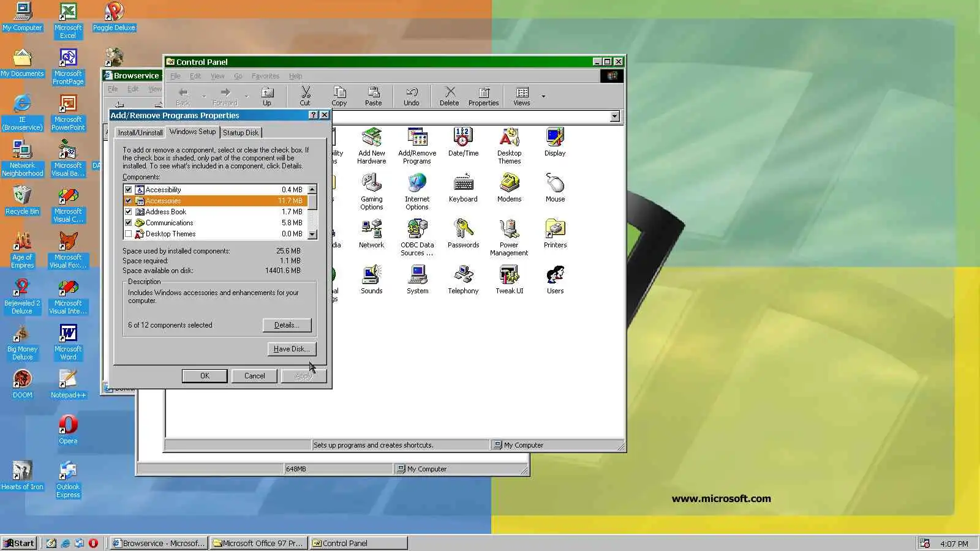Select the Desktop Themes control panel icon
This screenshot has height=551, width=980.
pyautogui.click(x=509, y=146)
